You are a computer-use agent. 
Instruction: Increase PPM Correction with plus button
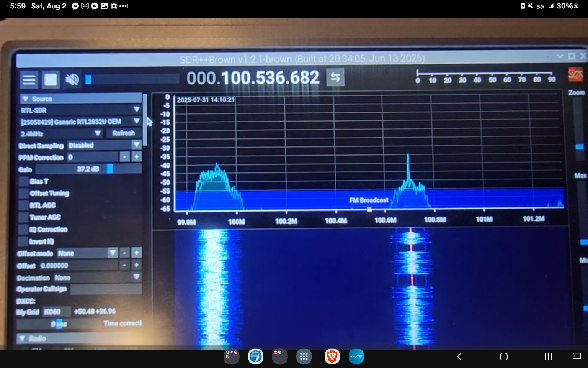click(x=136, y=157)
